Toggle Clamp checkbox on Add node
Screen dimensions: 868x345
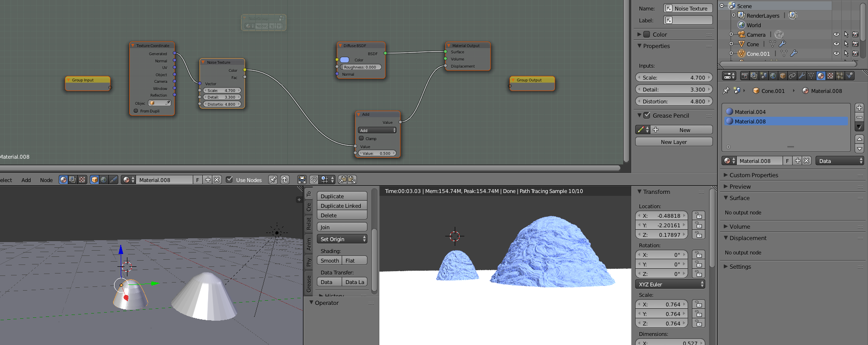[x=361, y=138]
